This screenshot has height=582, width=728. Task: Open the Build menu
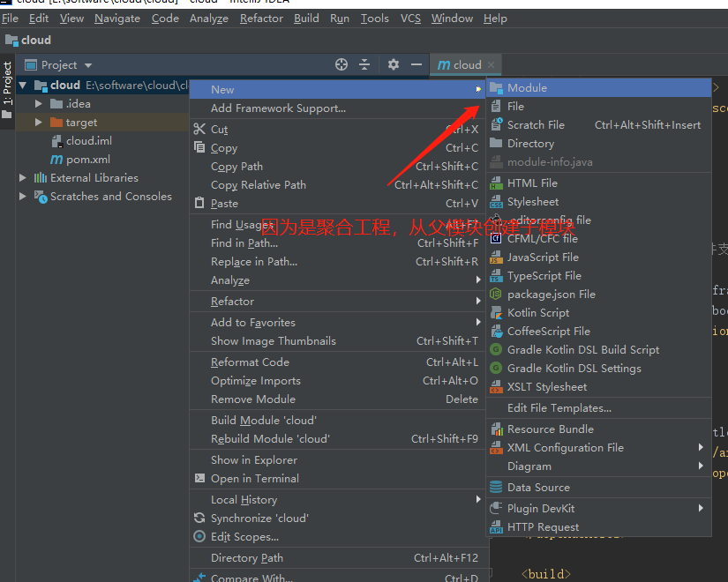[306, 19]
